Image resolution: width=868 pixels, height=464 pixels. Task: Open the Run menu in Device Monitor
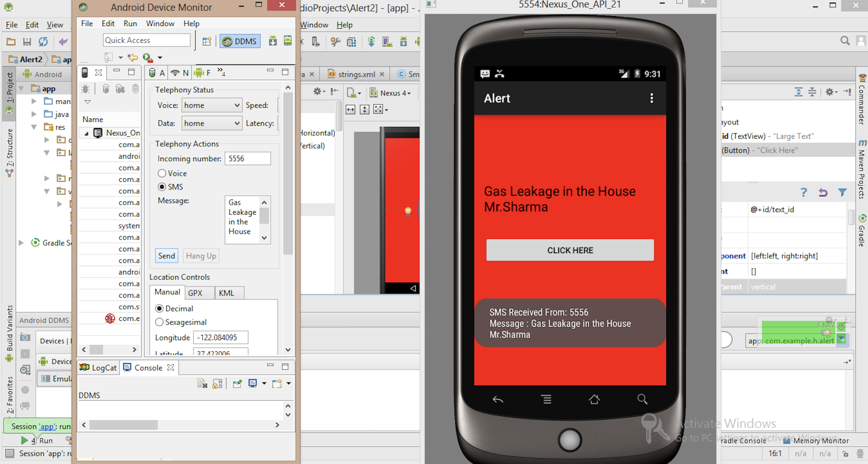click(x=130, y=23)
